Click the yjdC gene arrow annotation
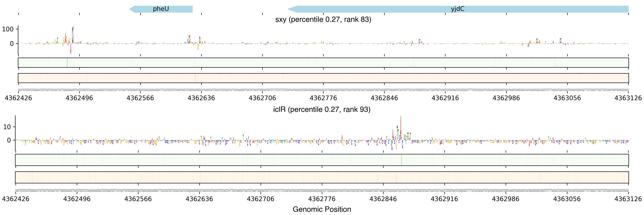Image resolution: width=644 pixels, height=215 pixels. point(458,9)
